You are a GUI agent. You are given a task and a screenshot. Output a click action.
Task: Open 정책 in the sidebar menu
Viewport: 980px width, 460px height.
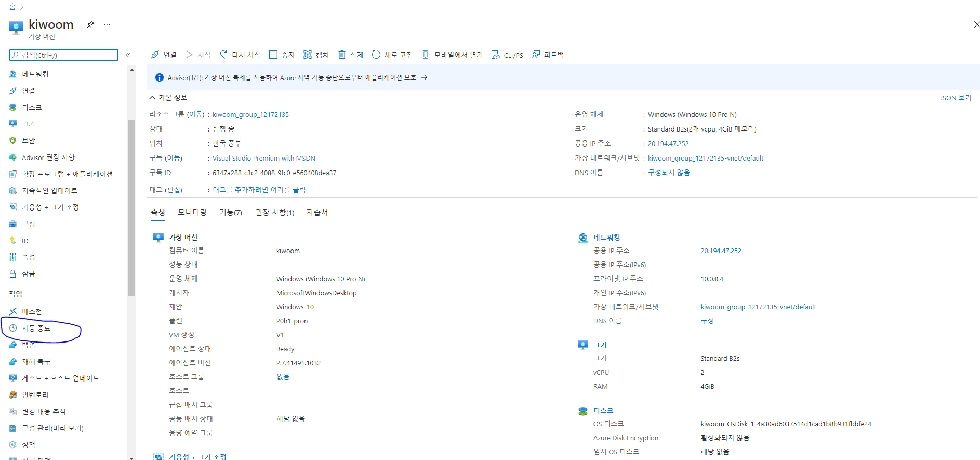click(x=28, y=444)
